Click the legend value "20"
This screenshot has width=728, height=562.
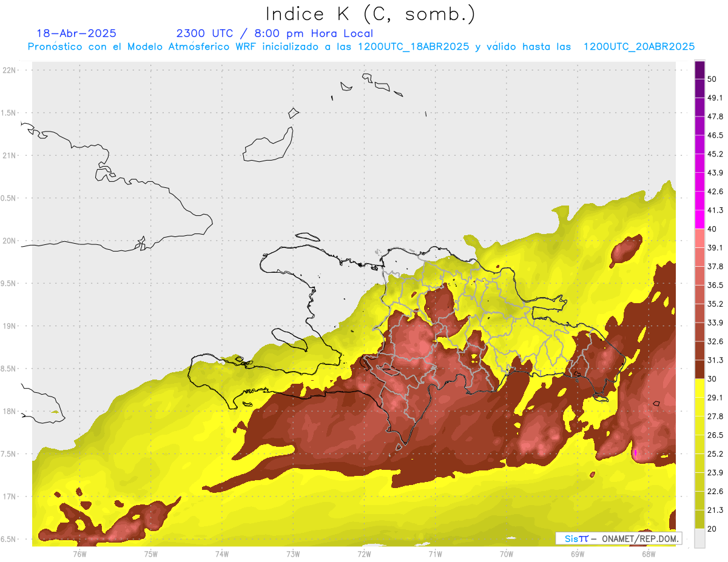click(712, 529)
